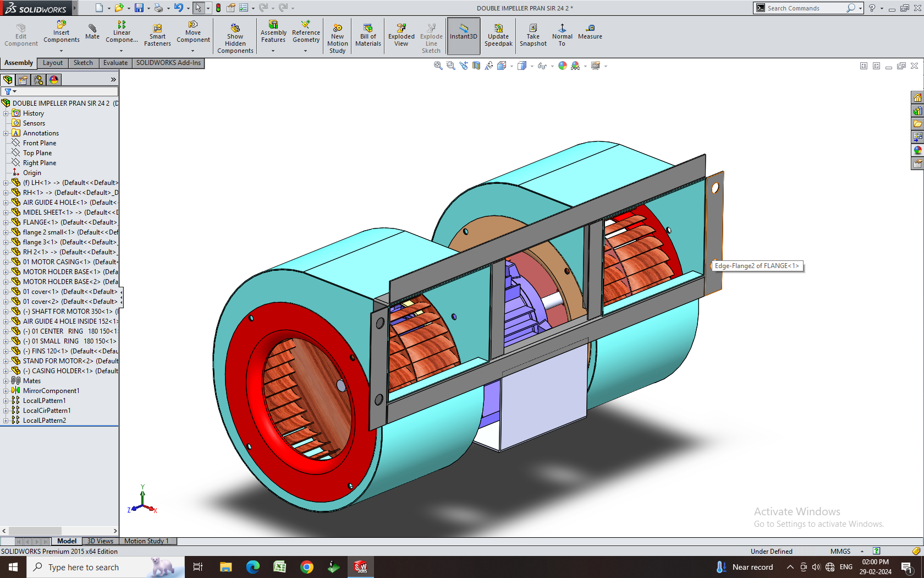Open the Hide/Show Items eyeglasses toggle
Screen dimensions: 924x578
(x=542, y=66)
